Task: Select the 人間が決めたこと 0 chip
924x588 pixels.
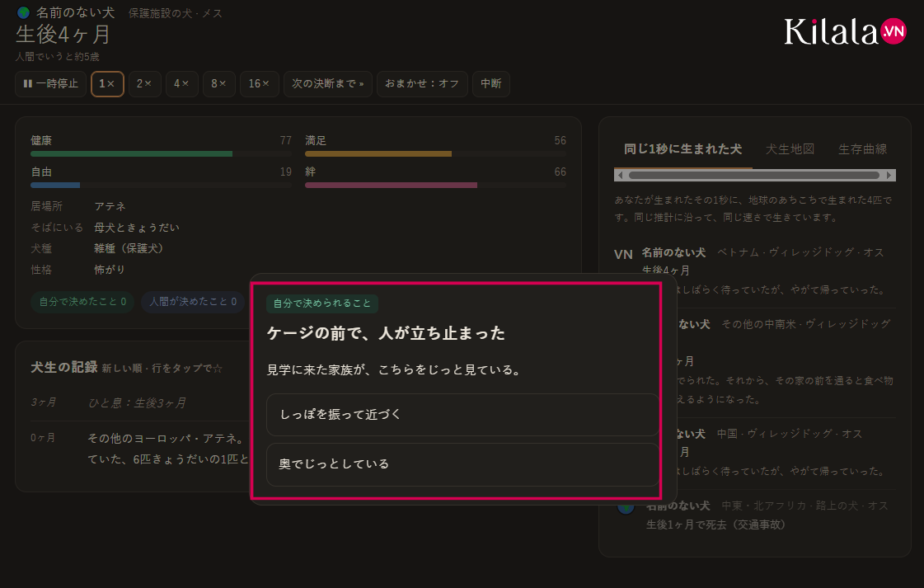Action: [x=193, y=302]
